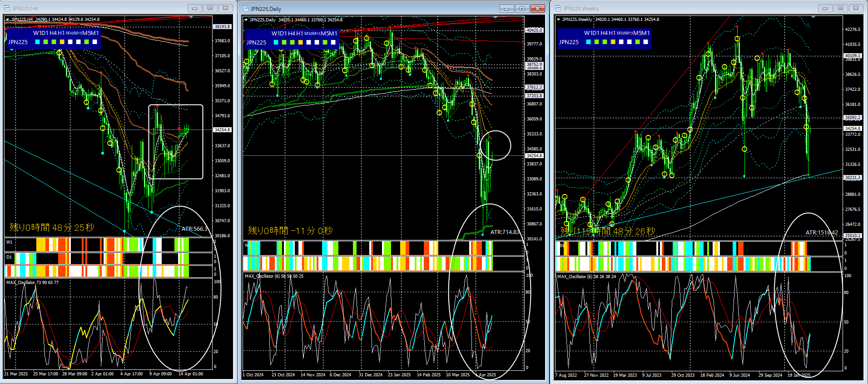Viewport: 868px width, 384px height.
Task: Click the D1 row label in H4 window
Action: click(9, 257)
